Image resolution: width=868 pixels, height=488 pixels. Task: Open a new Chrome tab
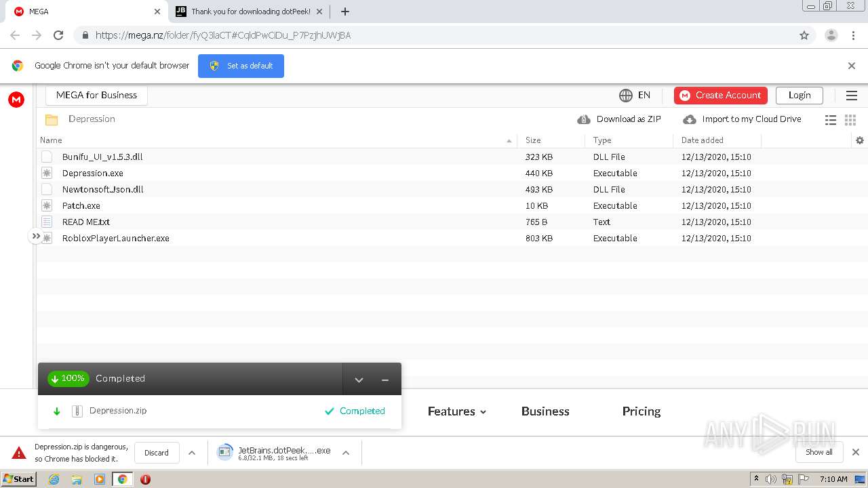coord(345,12)
